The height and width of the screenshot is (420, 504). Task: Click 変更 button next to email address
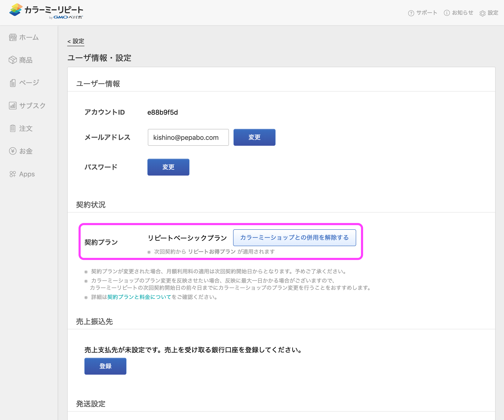point(254,137)
